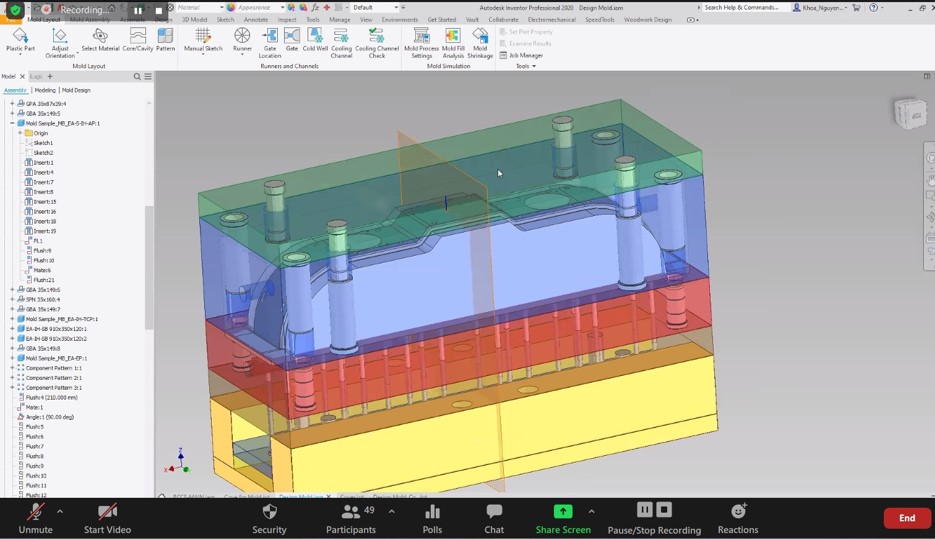Click the shopping cart icon in title bar
This screenshot has height=539, width=935.
856,8
